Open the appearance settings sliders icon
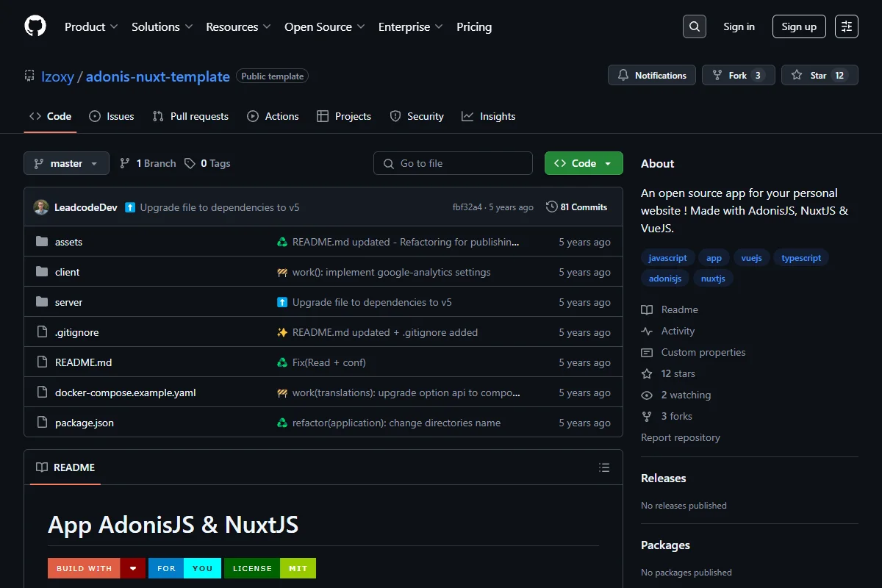882x588 pixels. click(847, 26)
